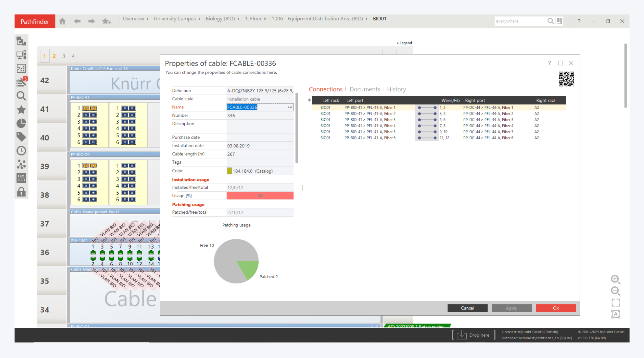
Task: Expand the University Campus breadcrumb arrow
Action: pos(199,19)
